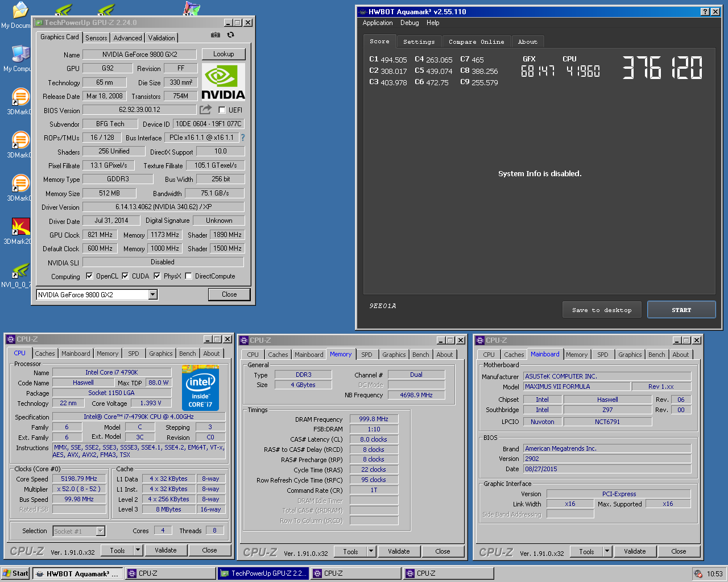Click the TechPowerUp GPU-Z taskbar button

(263, 573)
